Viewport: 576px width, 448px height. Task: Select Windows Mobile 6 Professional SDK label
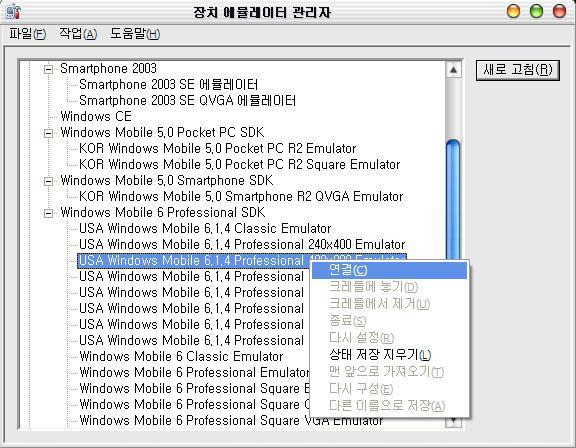pyautogui.click(x=163, y=213)
